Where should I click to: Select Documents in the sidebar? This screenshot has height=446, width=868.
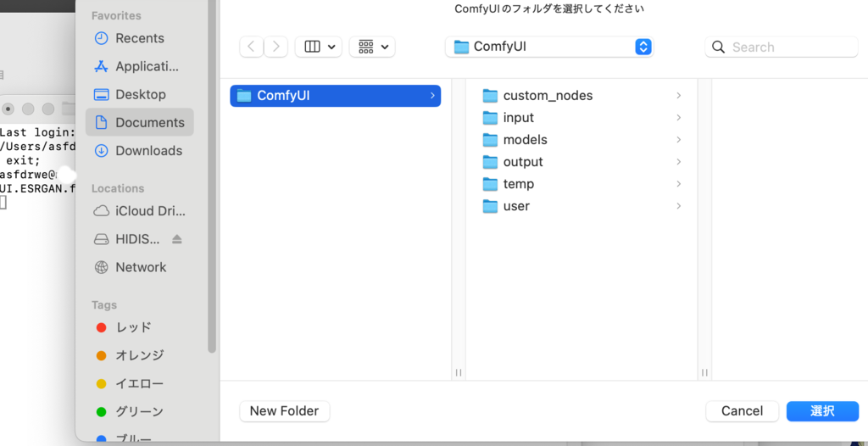(140, 122)
